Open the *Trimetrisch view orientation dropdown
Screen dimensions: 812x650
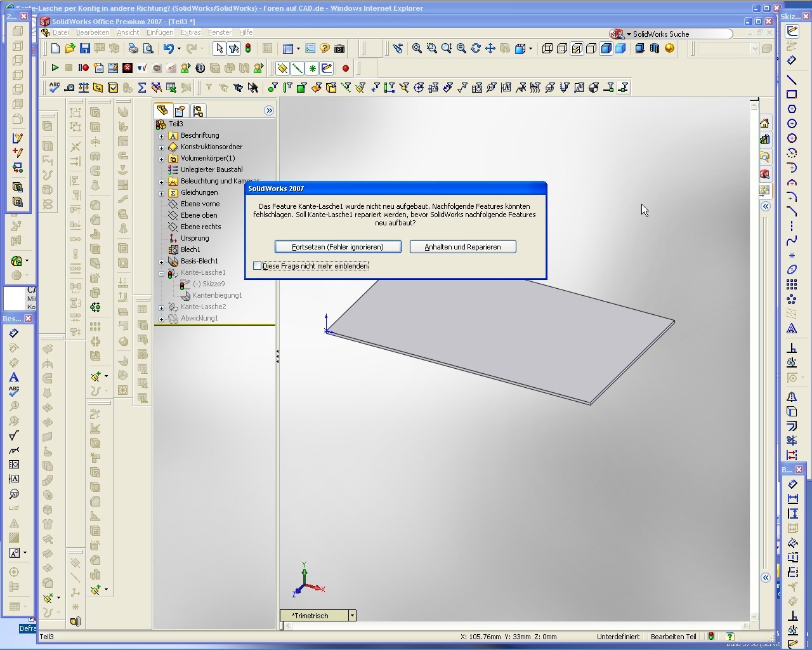pos(352,615)
